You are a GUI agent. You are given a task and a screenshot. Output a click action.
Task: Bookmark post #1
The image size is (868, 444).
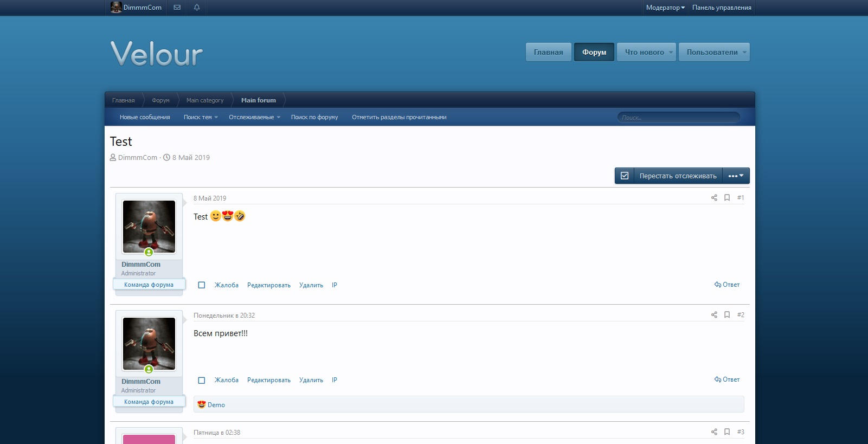click(727, 198)
